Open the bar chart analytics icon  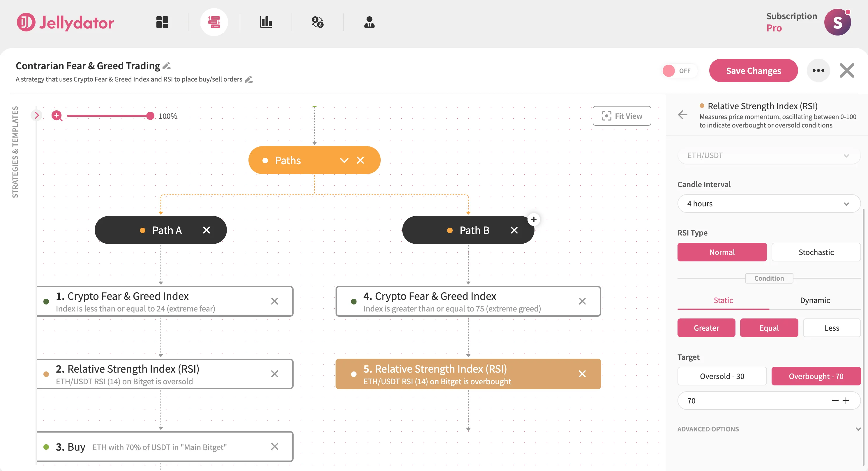pos(266,22)
